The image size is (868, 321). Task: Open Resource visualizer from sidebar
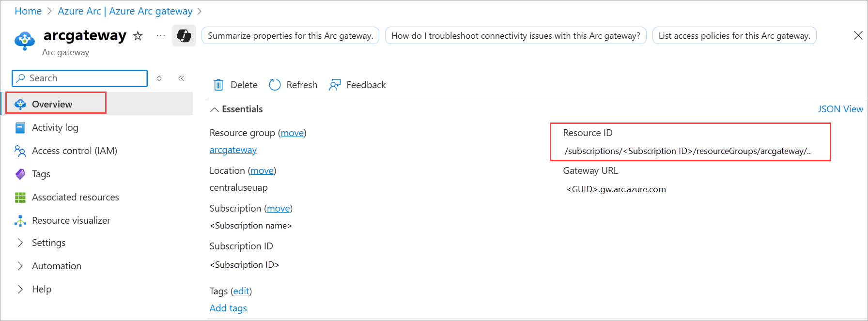[71, 221]
